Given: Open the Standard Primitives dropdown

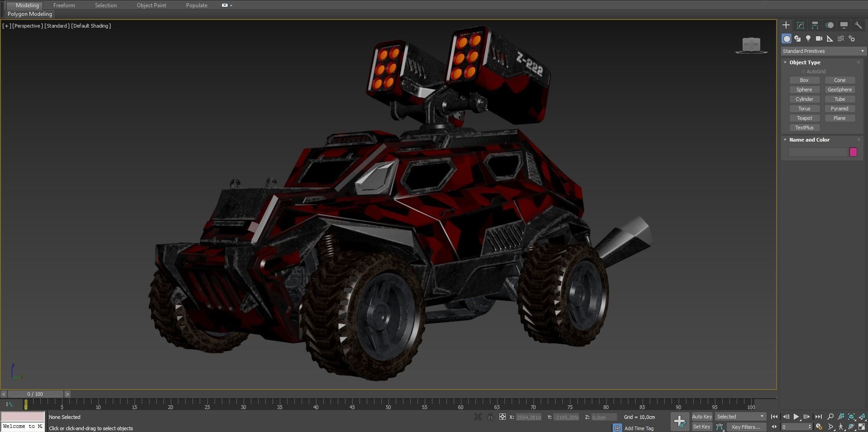Looking at the screenshot, I should 823,51.
